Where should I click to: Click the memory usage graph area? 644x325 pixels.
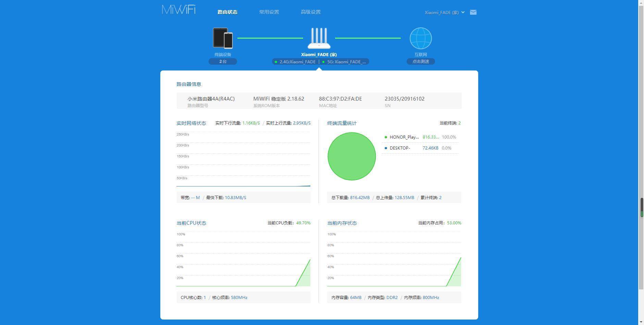(394, 259)
